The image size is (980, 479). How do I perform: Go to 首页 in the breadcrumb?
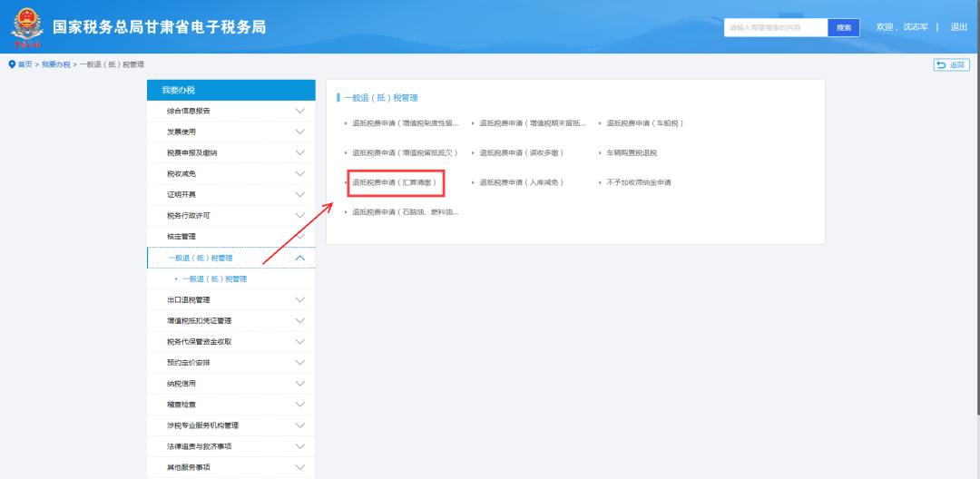point(25,65)
